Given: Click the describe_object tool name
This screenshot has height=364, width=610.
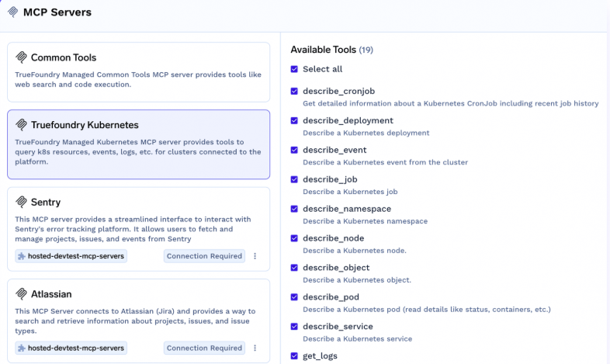Looking at the screenshot, I should (336, 268).
